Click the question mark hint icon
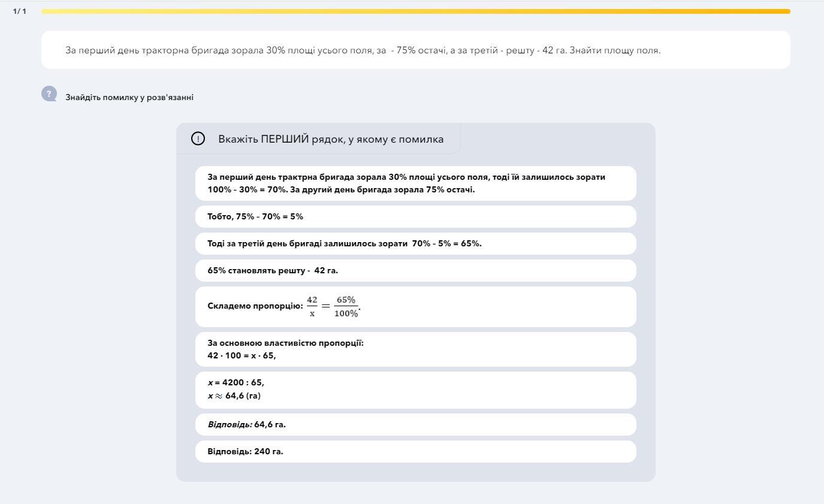This screenshot has height=504, width=824. click(49, 94)
